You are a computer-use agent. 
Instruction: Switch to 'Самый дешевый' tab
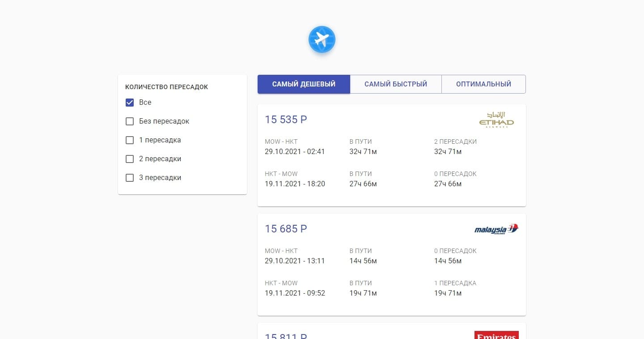[x=304, y=84]
